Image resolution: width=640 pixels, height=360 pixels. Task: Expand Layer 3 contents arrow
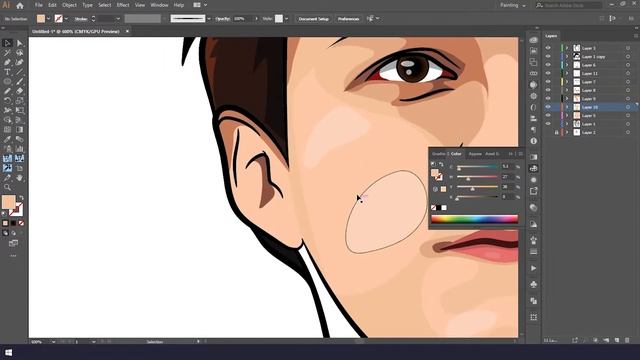click(567, 48)
